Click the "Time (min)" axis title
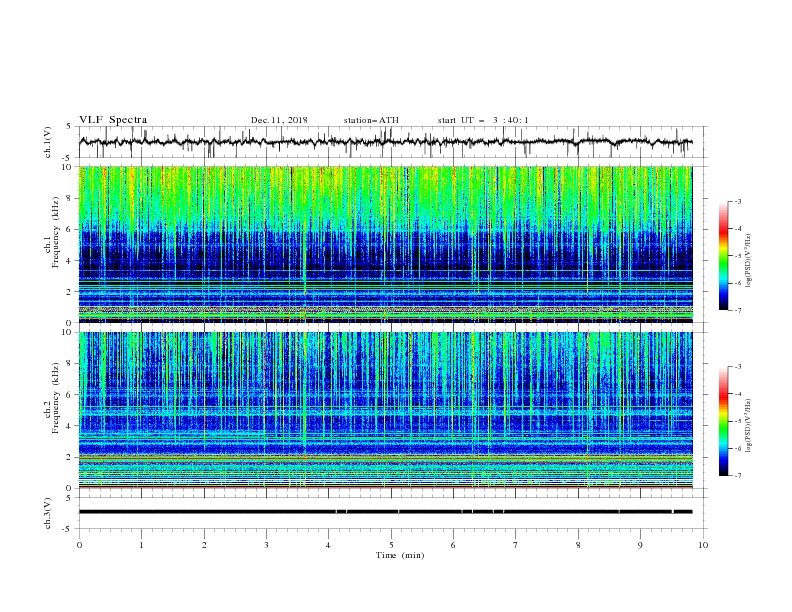This screenshot has height=612, width=792. click(x=400, y=555)
